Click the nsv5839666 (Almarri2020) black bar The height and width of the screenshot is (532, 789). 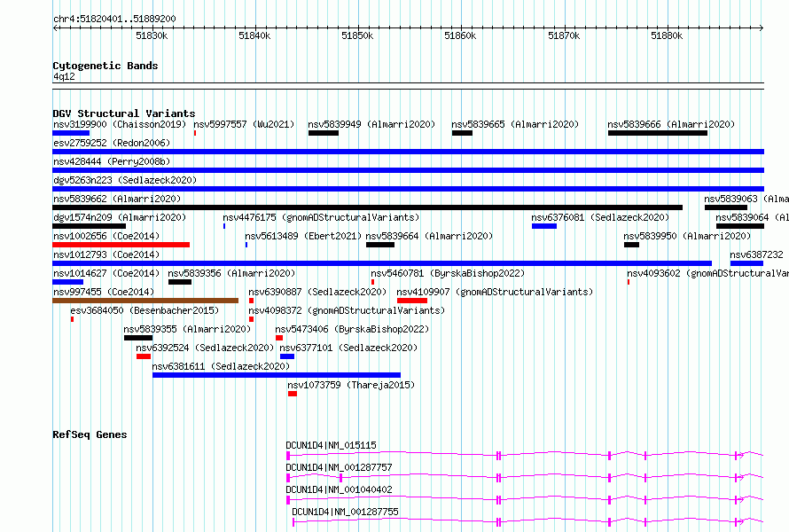[658, 133]
